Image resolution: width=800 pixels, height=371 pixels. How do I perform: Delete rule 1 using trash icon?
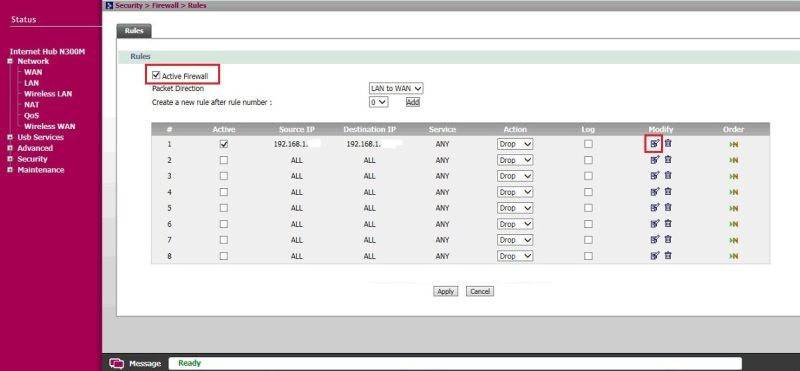[x=668, y=143]
